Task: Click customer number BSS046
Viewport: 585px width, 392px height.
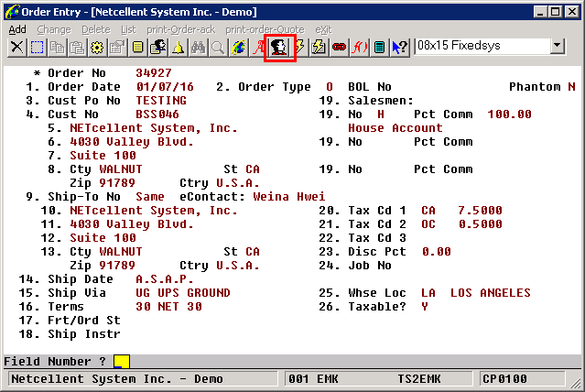Action: pos(157,114)
